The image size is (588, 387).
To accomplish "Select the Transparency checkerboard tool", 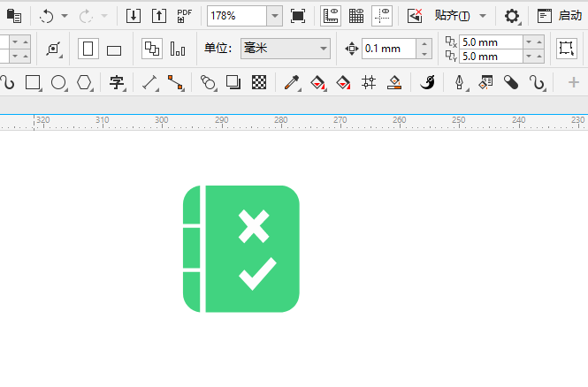I will click(259, 82).
